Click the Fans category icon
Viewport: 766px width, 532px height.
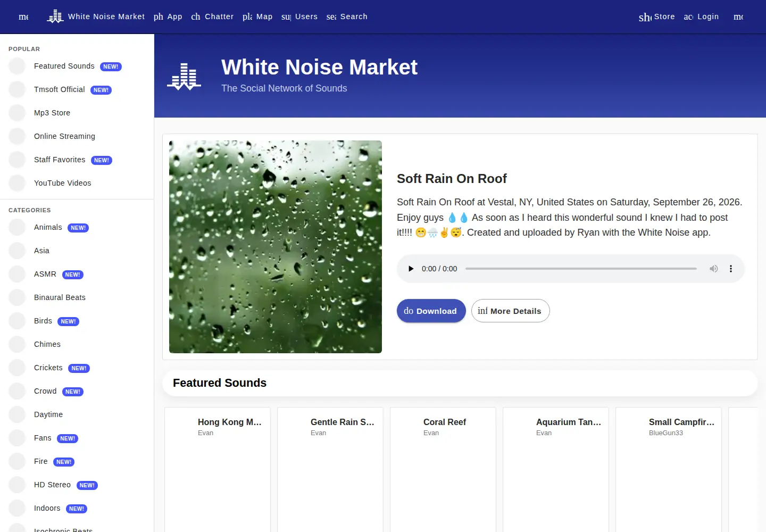click(x=17, y=438)
